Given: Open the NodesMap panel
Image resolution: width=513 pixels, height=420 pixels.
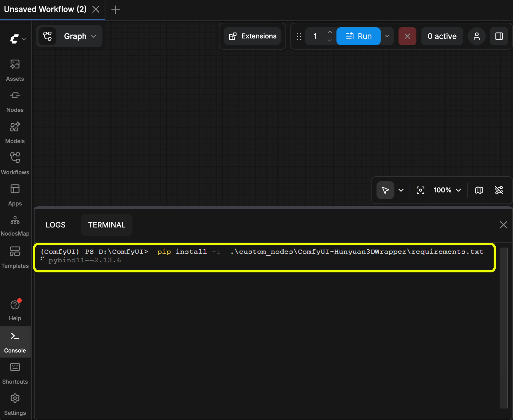Looking at the screenshot, I should tap(15, 225).
